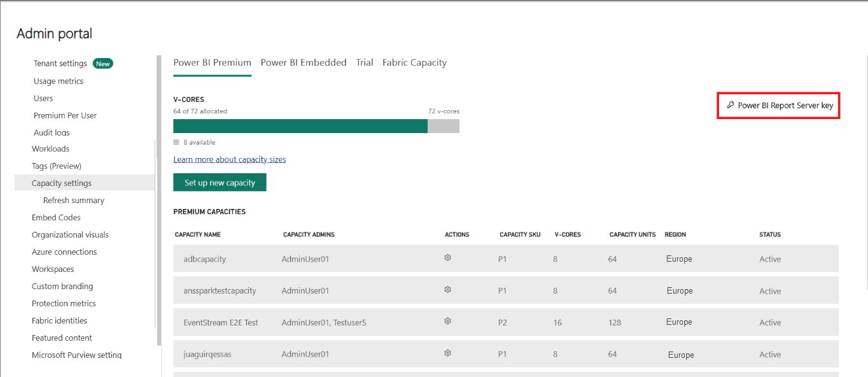This screenshot has height=377, width=868.
Task: Open settings gear for juaguirqessas
Action: [447, 353]
